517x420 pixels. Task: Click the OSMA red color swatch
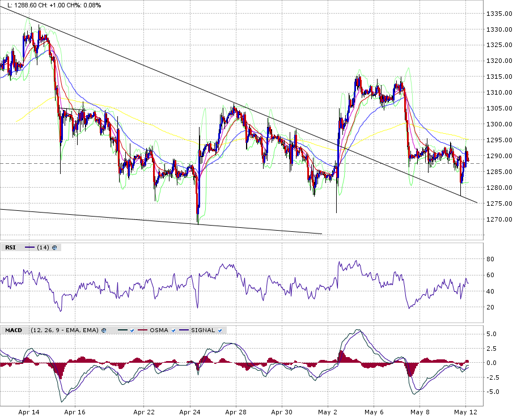(142, 330)
